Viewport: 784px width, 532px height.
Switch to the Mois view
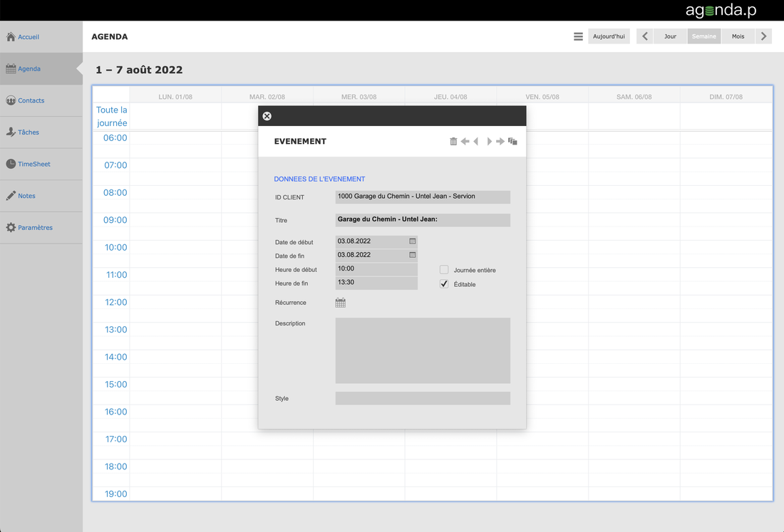pyautogui.click(x=738, y=36)
